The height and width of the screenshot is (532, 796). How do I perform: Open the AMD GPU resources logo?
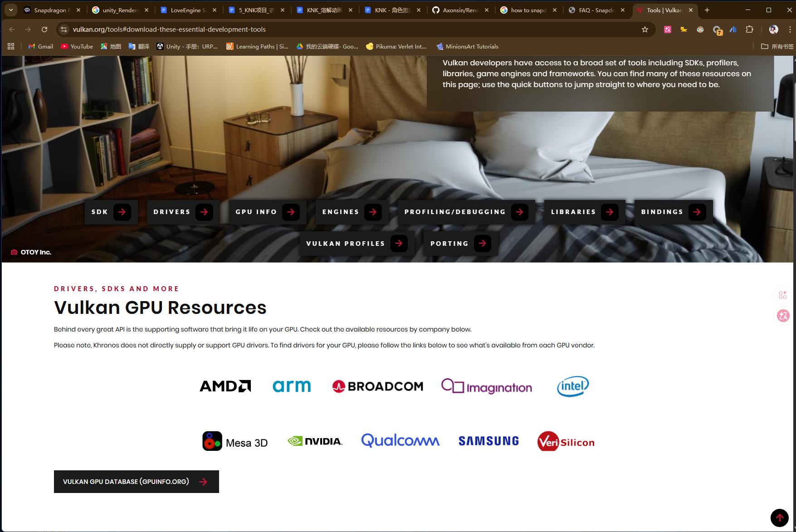(x=225, y=386)
